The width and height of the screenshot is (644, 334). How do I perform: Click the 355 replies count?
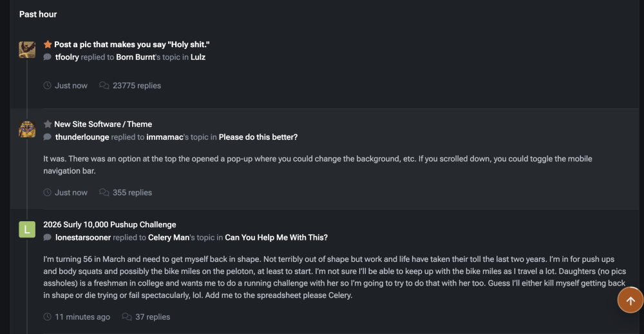pyautogui.click(x=132, y=193)
